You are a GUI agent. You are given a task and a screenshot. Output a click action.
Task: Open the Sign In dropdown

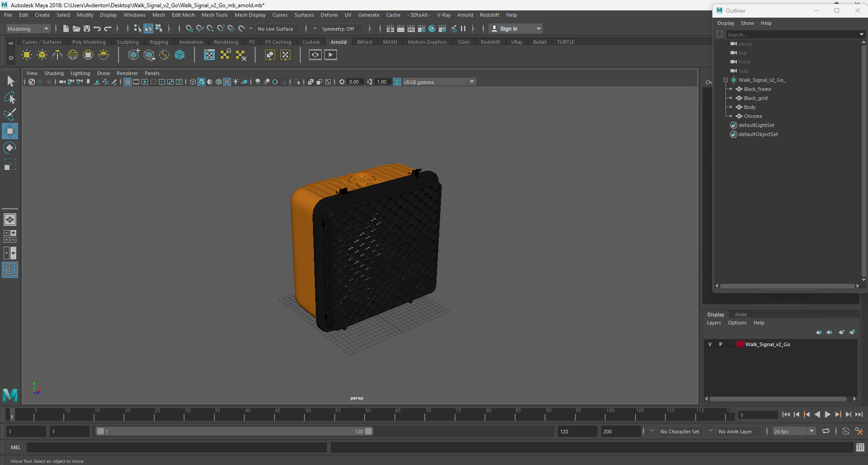538,28
